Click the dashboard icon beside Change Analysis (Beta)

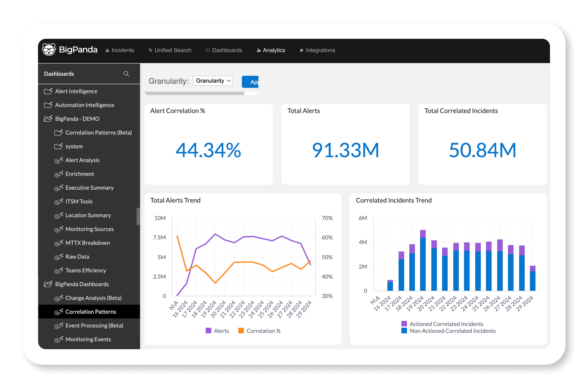pos(59,298)
